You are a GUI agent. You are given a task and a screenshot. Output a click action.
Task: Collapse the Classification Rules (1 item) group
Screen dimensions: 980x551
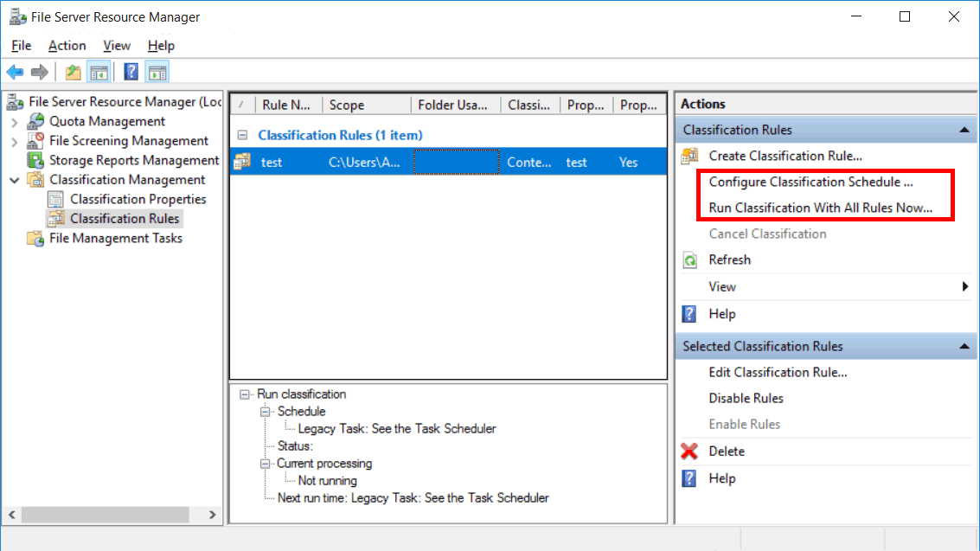[x=242, y=135]
